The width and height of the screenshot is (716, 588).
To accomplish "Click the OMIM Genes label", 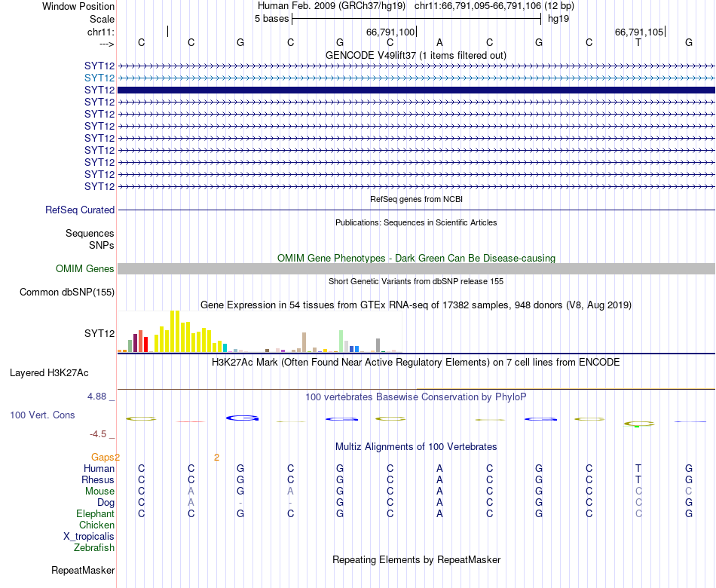I will (85, 268).
